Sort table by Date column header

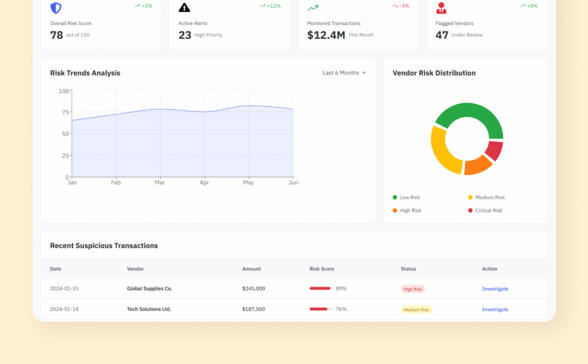tap(55, 269)
